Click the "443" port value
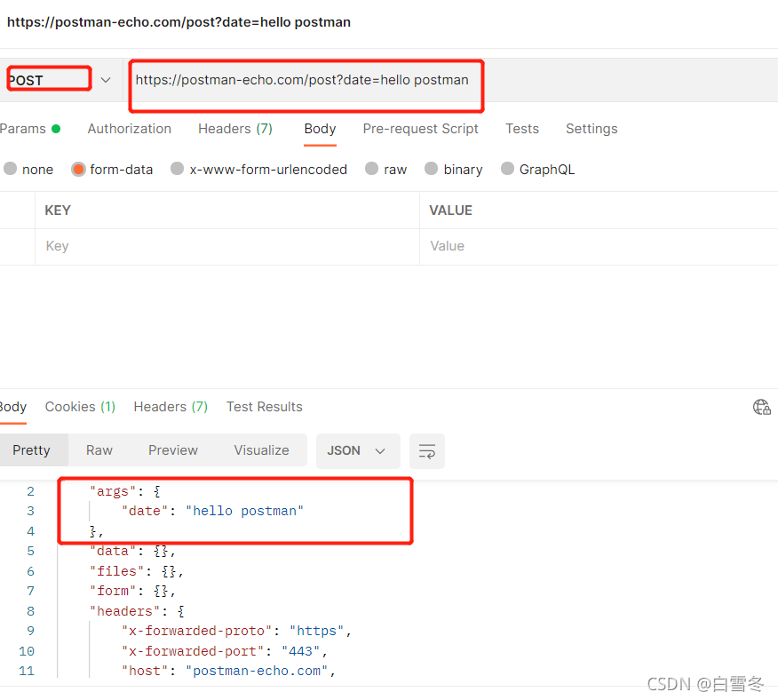 coord(301,651)
